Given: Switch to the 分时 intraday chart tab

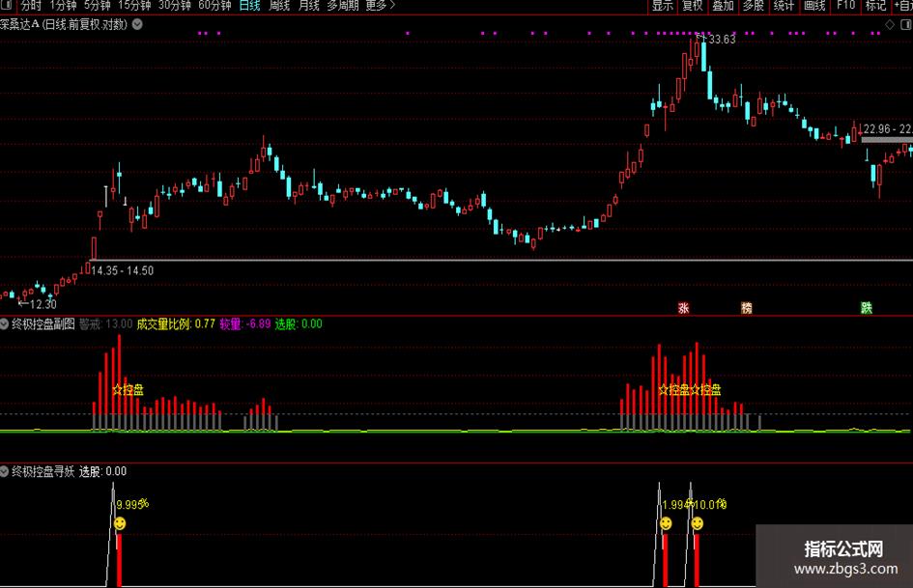Looking at the screenshot, I should [31, 6].
